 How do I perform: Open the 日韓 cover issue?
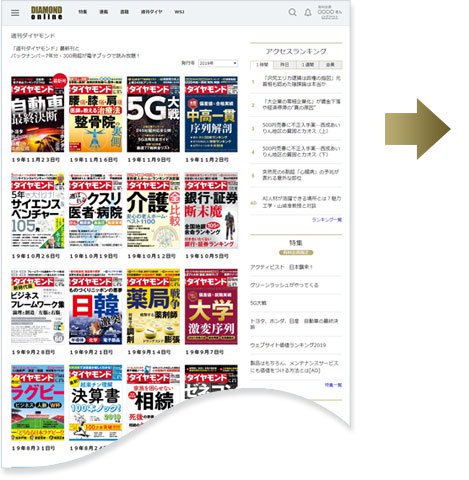(x=96, y=307)
